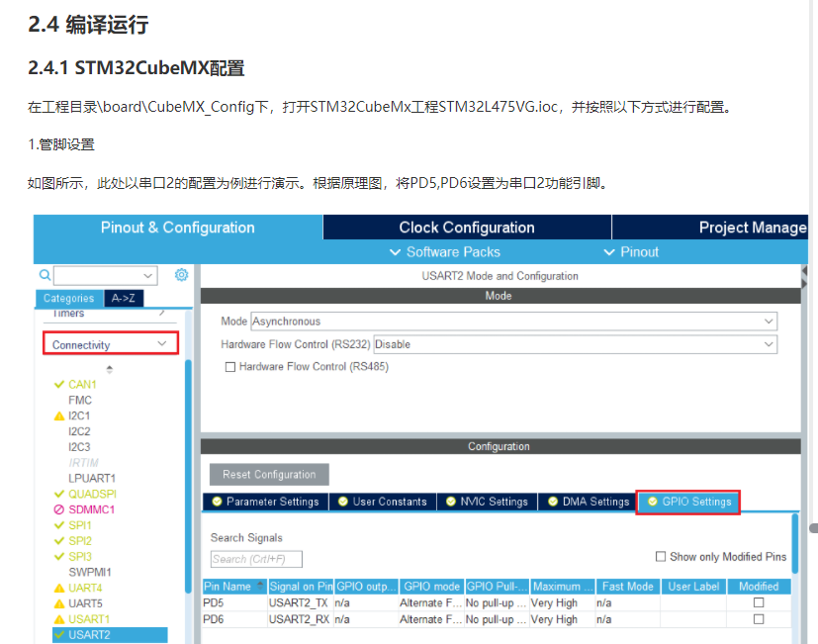
Task: Select the highlighted USART2 peripheral
Action: pyautogui.click(x=110, y=635)
